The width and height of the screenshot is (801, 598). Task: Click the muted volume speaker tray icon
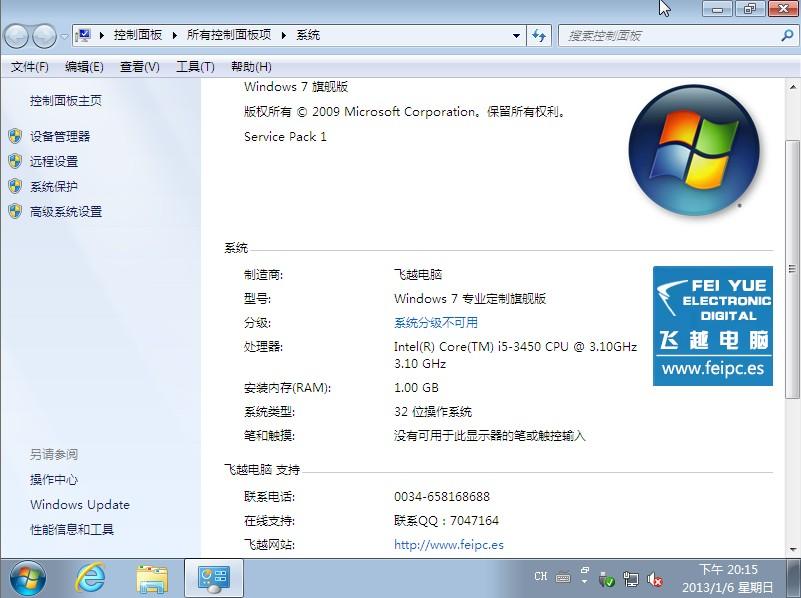(x=655, y=578)
